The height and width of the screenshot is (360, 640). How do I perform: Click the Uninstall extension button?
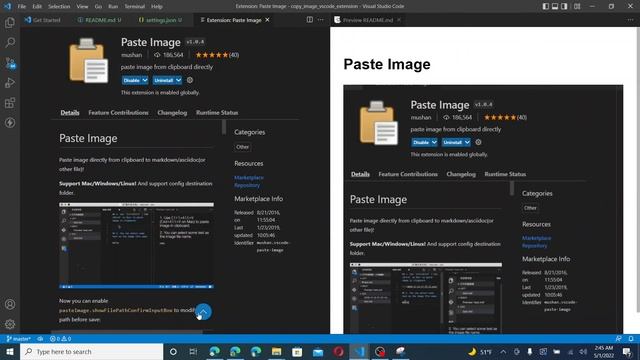point(164,80)
